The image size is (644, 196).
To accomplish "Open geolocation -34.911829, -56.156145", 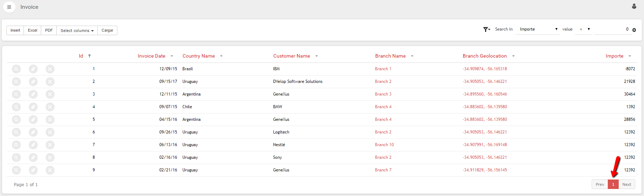I will [x=485, y=170].
